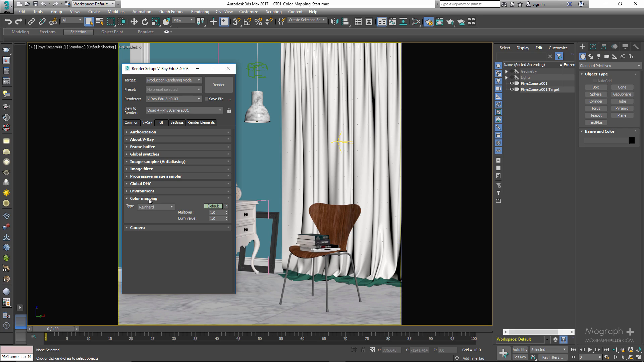
Task: Hide PhysCamera001 using its eye icon
Action: [x=512, y=83]
